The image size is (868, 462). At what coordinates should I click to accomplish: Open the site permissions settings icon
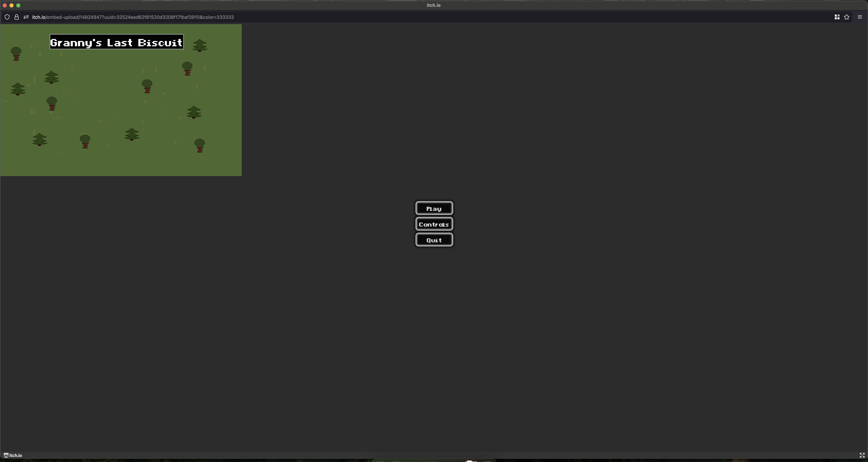pyautogui.click(x=26, y=17)
